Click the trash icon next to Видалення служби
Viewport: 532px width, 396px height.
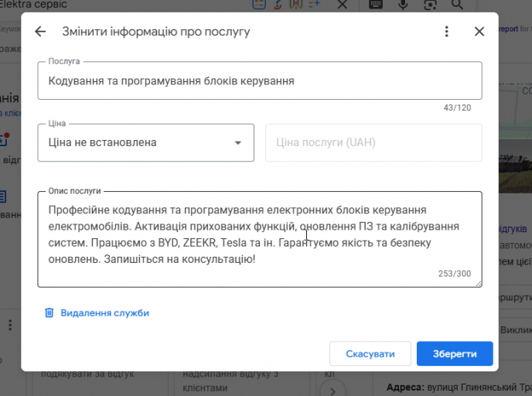49,312
